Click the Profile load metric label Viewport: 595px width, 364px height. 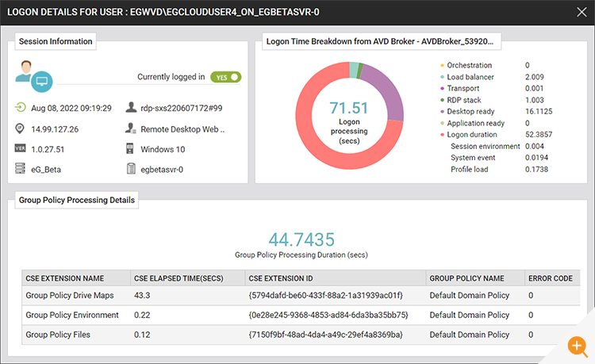[470, 170]
